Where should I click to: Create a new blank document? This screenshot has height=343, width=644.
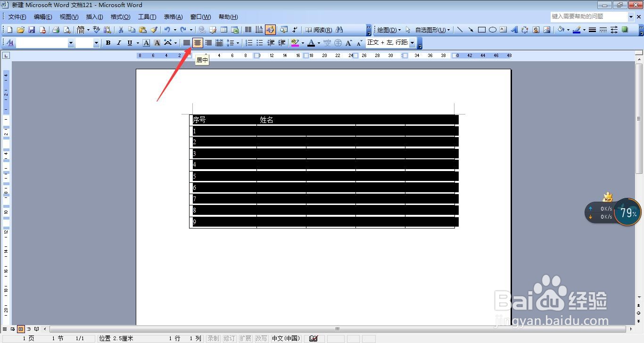tap(9, 30)
